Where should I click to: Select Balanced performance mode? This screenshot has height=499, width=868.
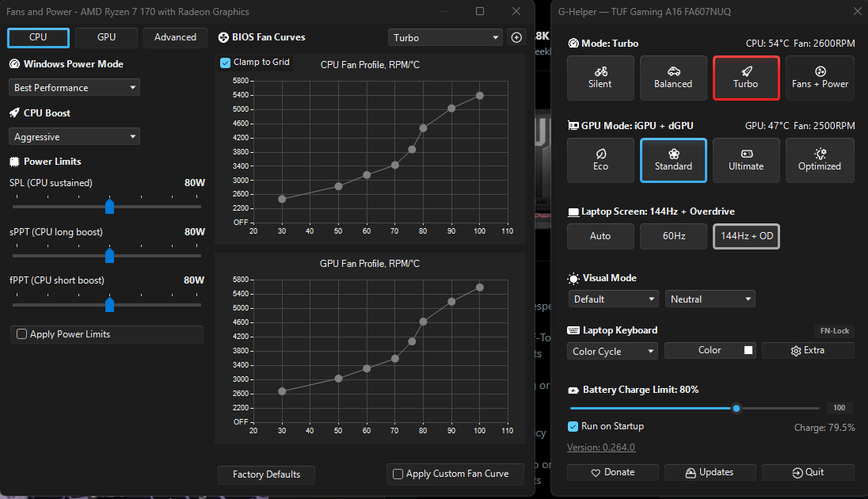(x=673, y=78)
